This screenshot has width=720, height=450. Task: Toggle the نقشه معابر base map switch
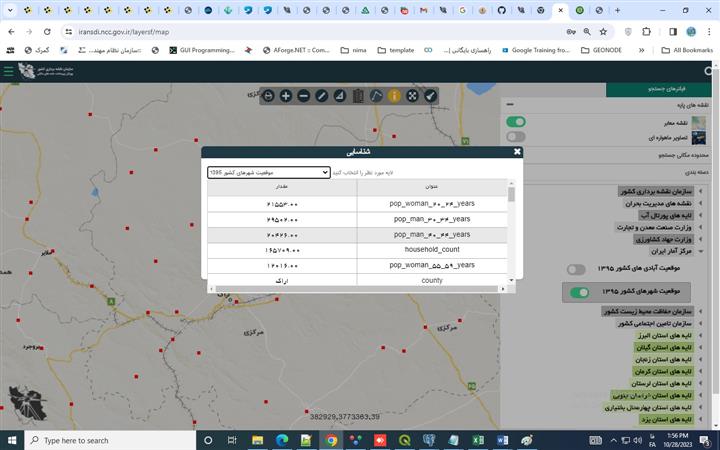[x=516, y=122]
